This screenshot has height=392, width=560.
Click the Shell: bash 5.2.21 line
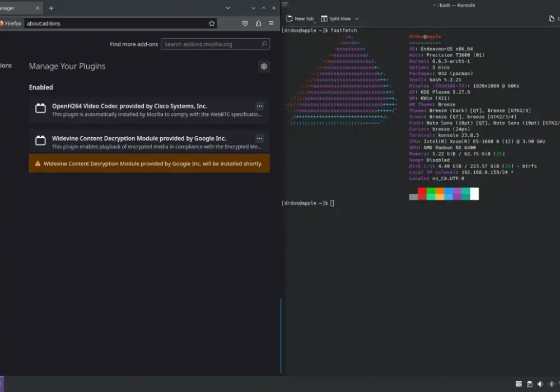pos(435,80)
